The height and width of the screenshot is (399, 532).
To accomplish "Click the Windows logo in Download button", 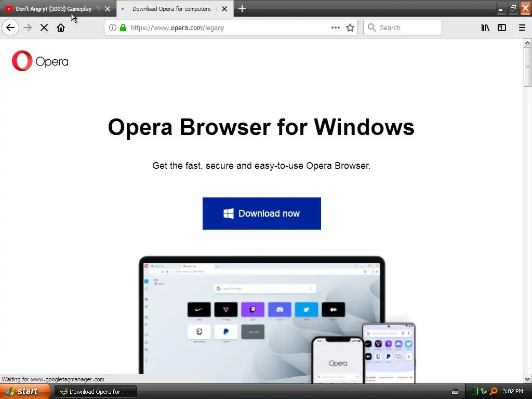I will pyautogui.click(x=229, y=214).
